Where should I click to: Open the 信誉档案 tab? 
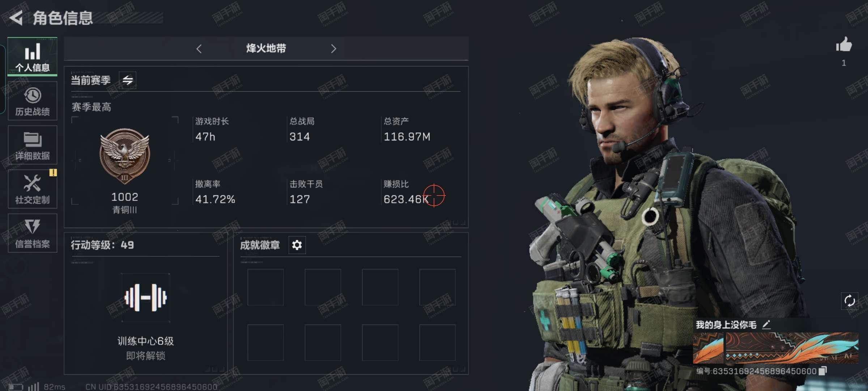(x=33, y=233)
